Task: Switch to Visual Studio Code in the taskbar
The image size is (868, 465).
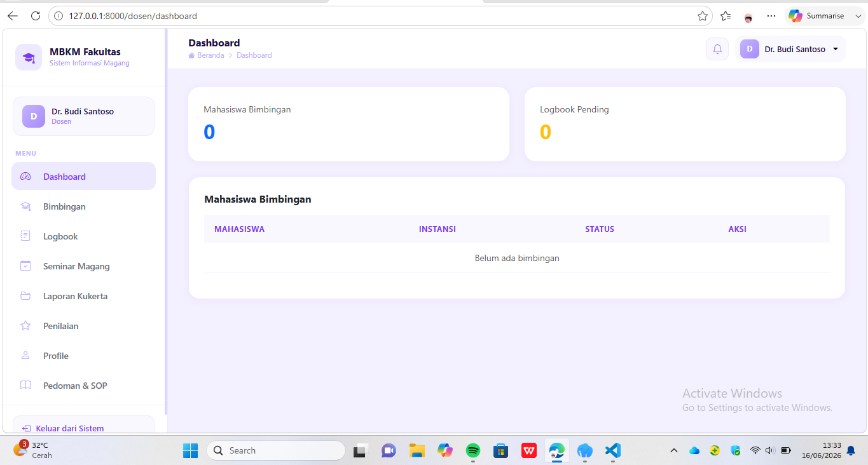Action: click(x=612, y=450)
